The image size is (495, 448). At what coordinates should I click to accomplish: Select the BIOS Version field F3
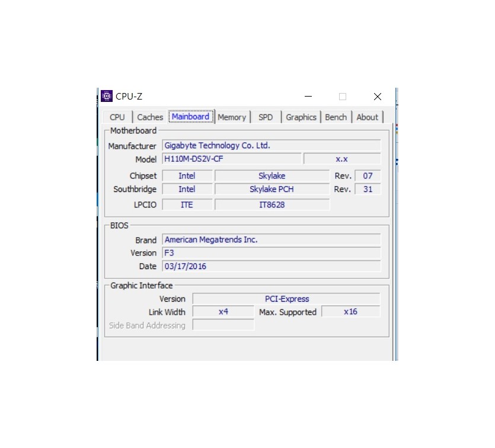272,252
